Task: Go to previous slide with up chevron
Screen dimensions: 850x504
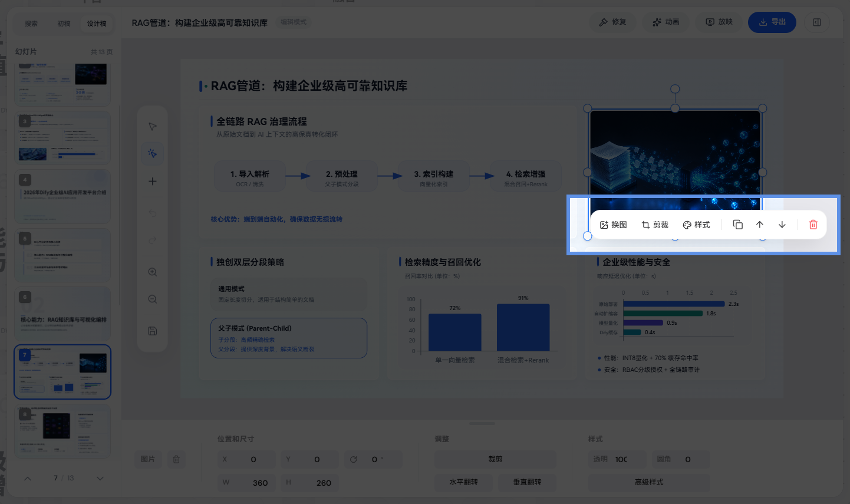Action: 28,478
